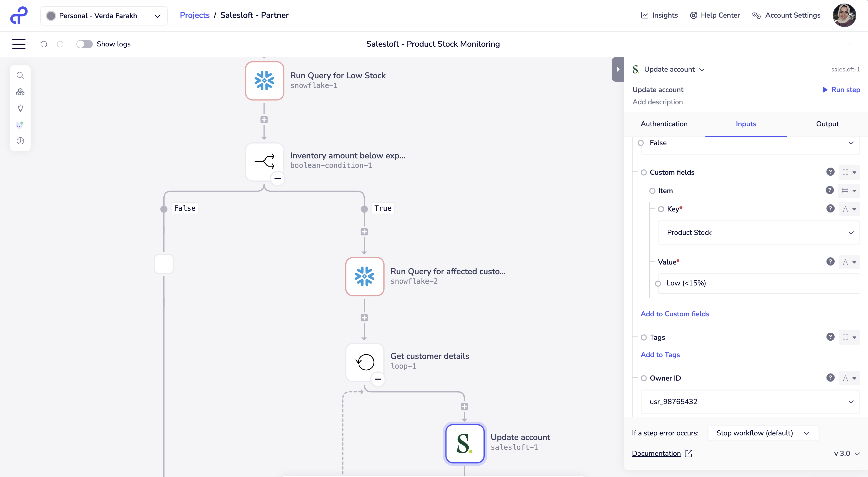Open the usr_98765432 owner dropdown

point(751,401)
